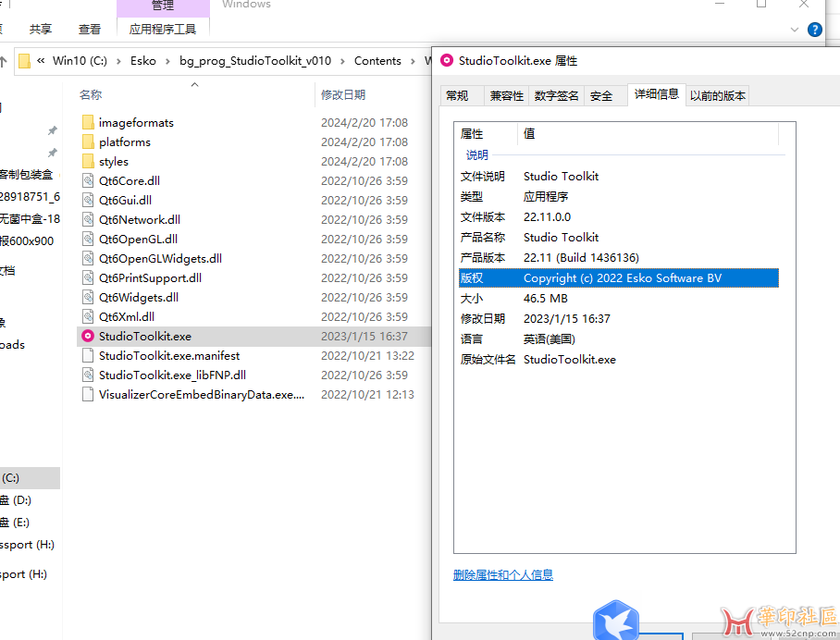Switch to the 兼容性 properties tab
Viewport: 840px width, 640px height.
click(506, 96)
